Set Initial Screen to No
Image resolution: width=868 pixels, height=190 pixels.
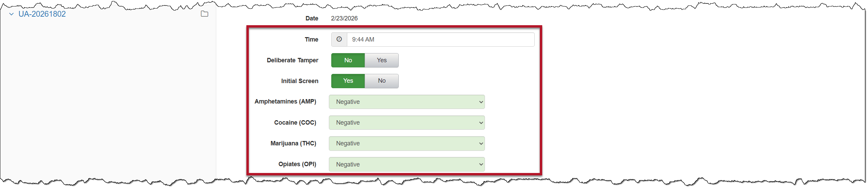tap(382, 81)
